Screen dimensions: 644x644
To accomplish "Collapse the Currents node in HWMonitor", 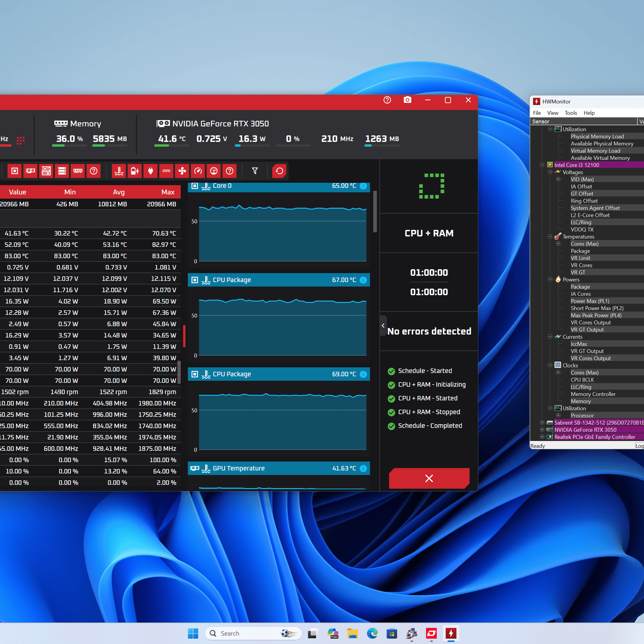I will pos(550,337).
